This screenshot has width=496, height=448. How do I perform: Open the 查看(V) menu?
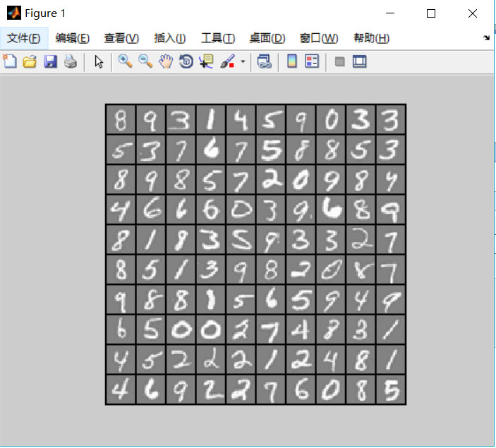pos(121,38)
